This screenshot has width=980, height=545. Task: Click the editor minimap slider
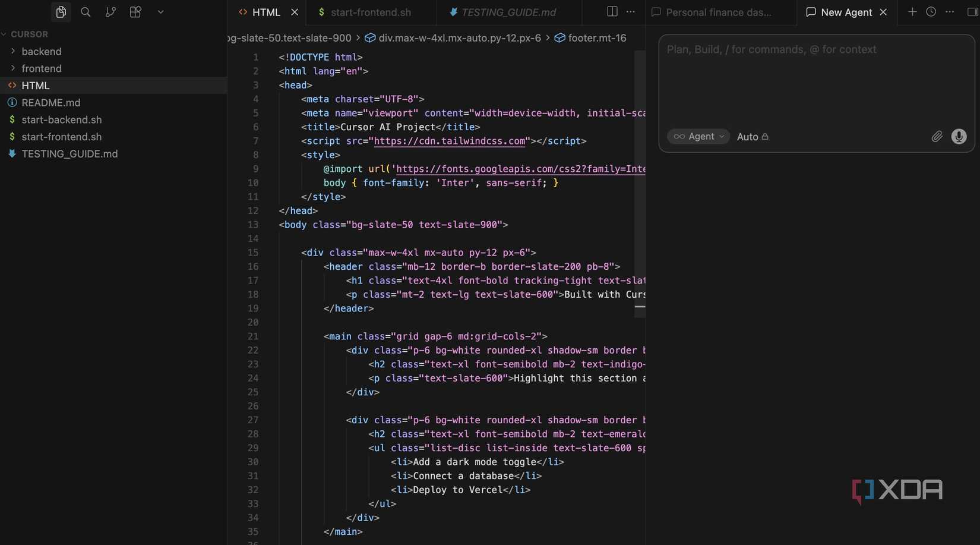click(x=640, y=184)
